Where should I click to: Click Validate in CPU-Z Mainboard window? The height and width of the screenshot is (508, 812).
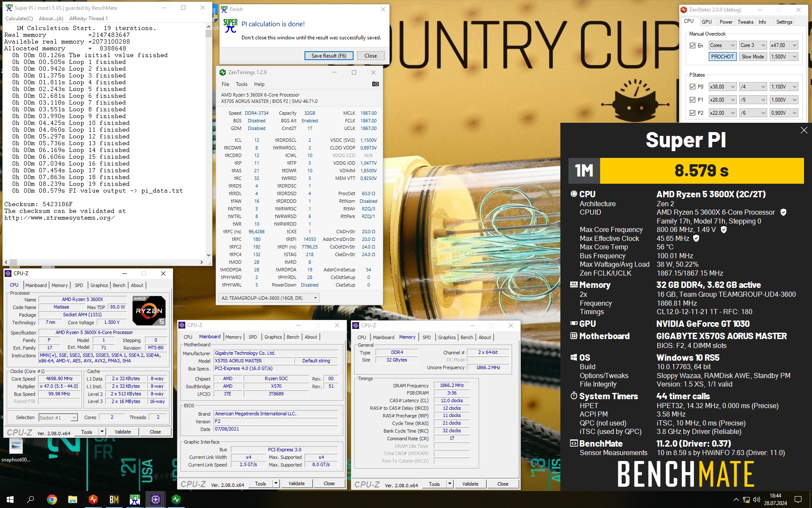pos(296,483)
